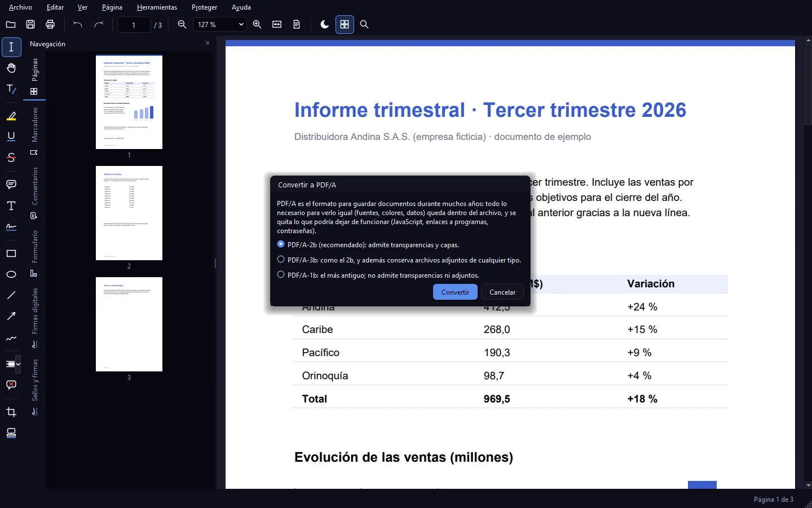
Task: Select the signature tool icon
Action: tap(11, 227)
